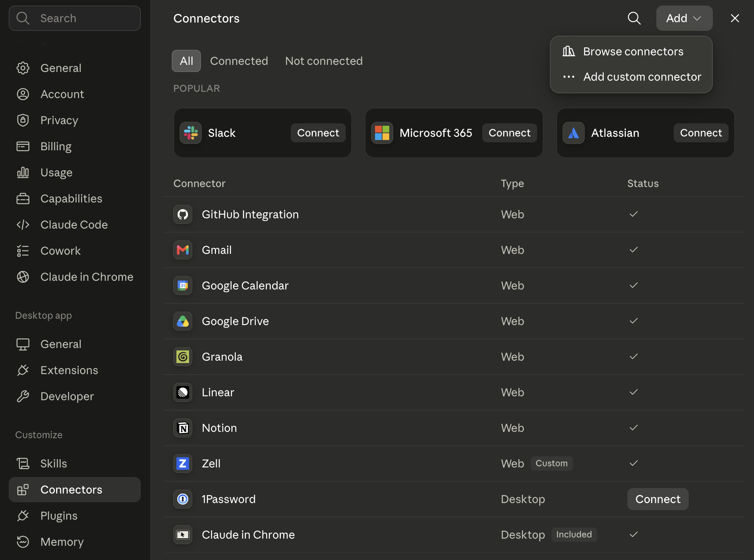Open the Notion row name
Screen dimensions: 754x560
[219, 428]
